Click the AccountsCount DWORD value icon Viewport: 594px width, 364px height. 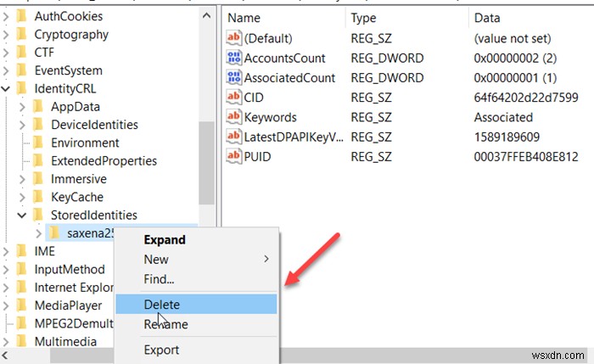tap(233, 58)
